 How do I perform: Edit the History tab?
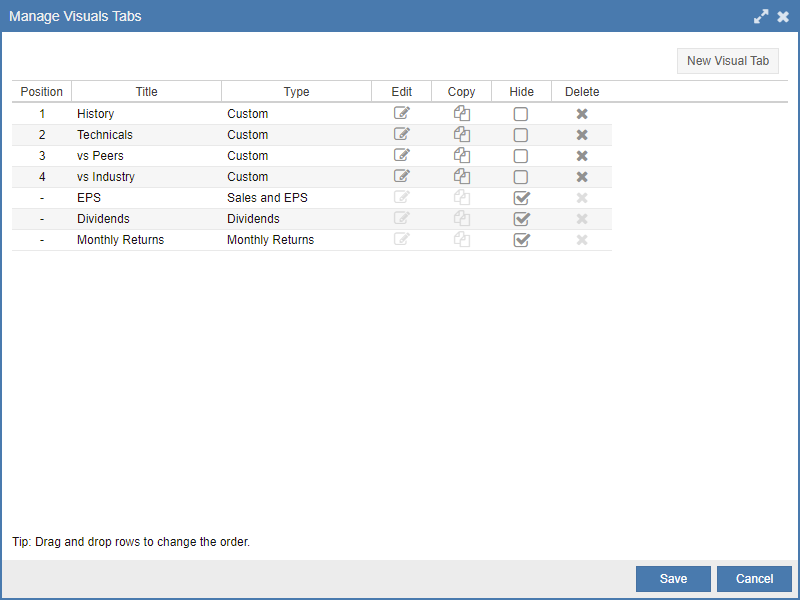click(402, 113)
